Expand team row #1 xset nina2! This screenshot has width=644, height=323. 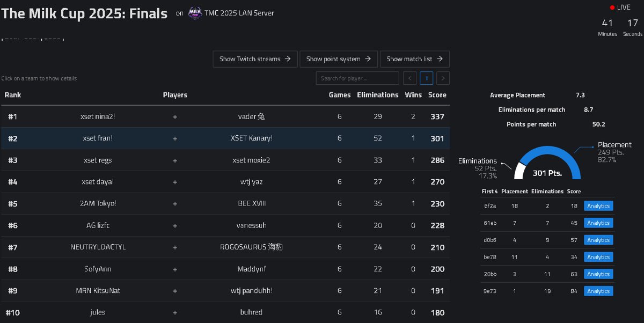[x=225, y=116]
